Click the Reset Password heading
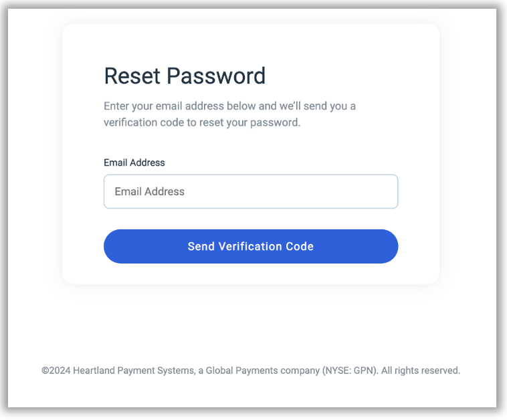 (185, 76)
